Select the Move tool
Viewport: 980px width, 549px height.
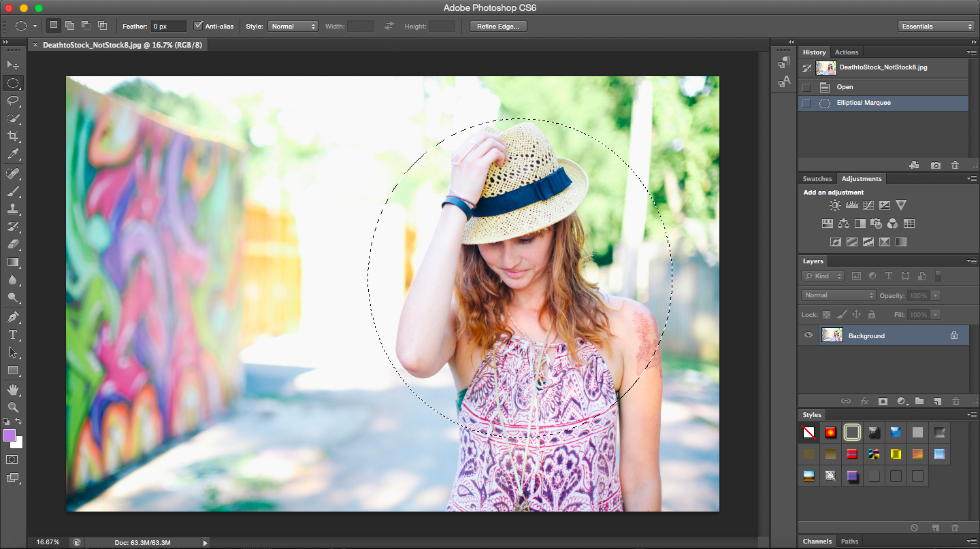tap(14, 63)
